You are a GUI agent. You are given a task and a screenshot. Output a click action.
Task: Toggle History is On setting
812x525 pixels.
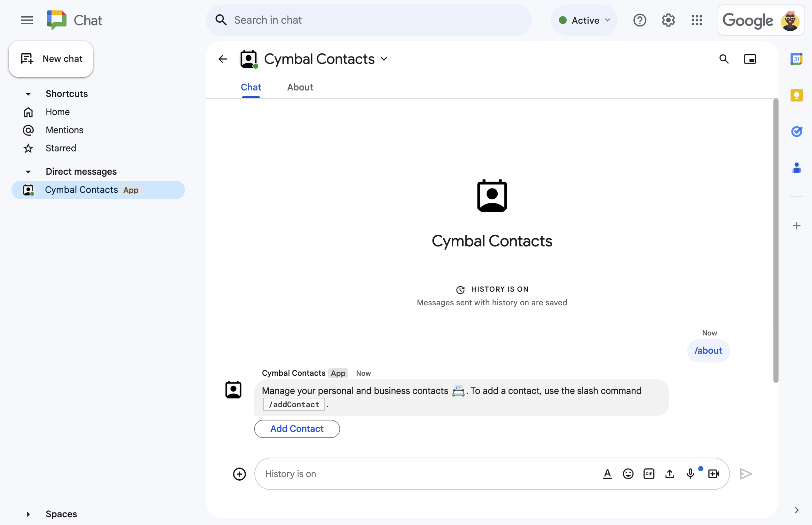pyautogui.click(x=491, y=289)
